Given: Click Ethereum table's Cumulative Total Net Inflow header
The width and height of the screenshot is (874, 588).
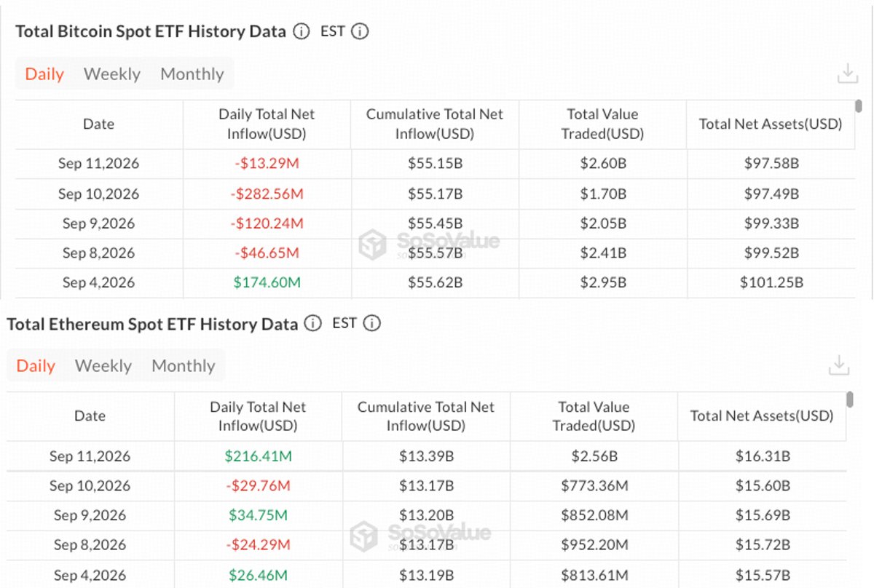Looking at the screenshot, I should pyautogui.click(x=426, y=416).
